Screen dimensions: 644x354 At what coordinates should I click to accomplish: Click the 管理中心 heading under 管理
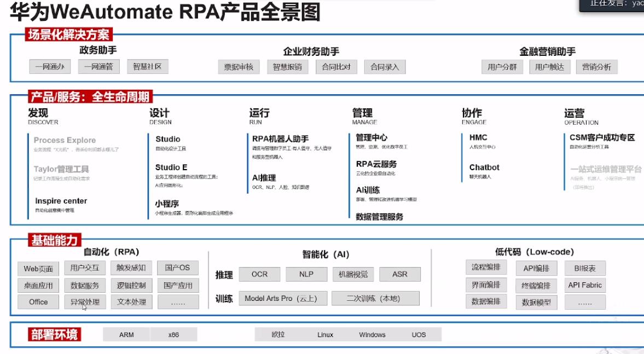(372, 137)
